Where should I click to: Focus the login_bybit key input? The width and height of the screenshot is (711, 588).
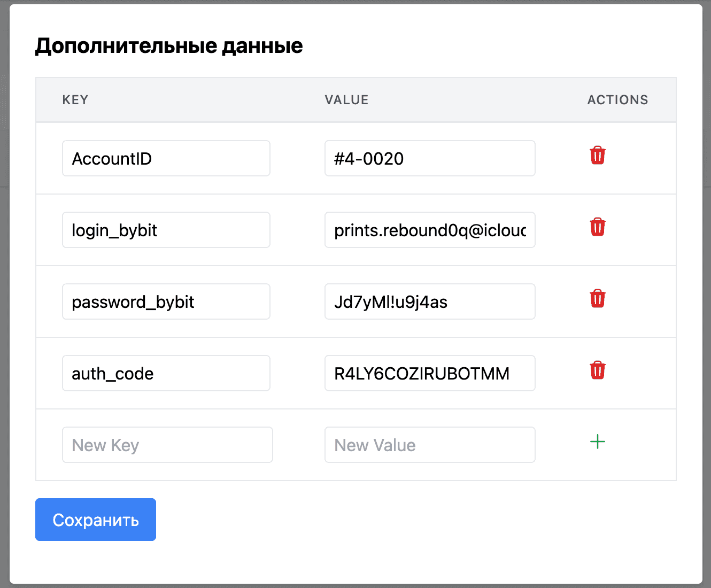[x=166, y=230]
